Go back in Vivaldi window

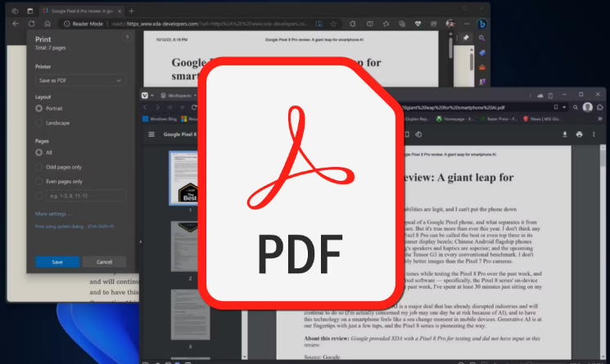146,107
